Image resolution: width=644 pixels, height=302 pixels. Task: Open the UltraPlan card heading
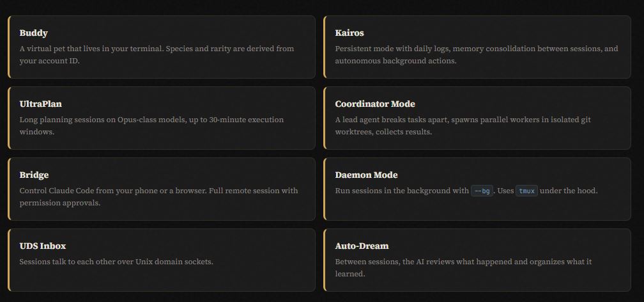point(41,104)
